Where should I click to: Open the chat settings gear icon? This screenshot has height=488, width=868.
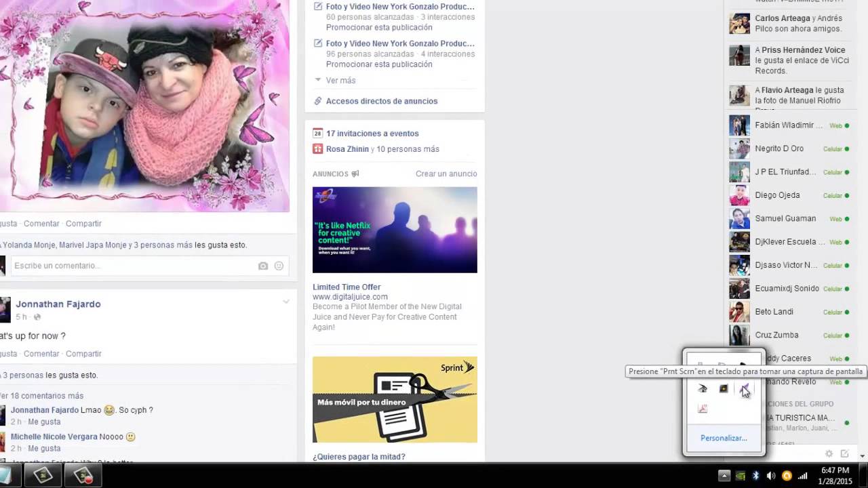click(x=829, y=453)
